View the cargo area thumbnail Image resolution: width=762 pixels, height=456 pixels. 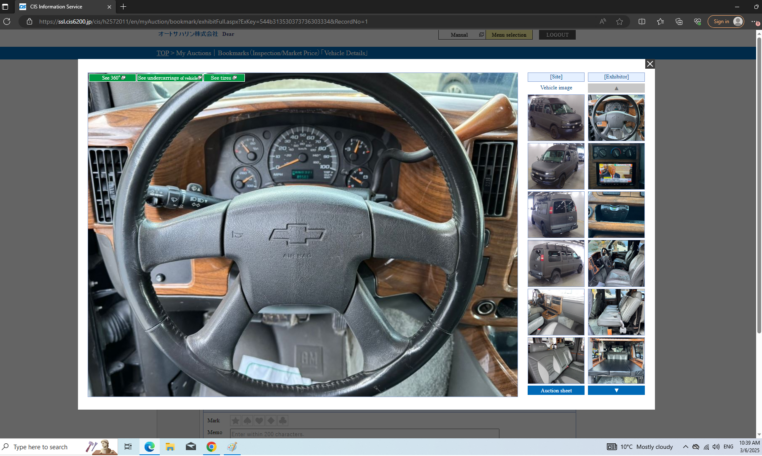click(x=616, y=360)
